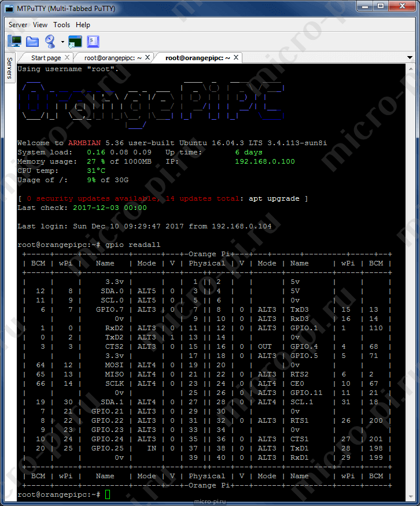Click the terminal scrollbar up arrow

411,69
